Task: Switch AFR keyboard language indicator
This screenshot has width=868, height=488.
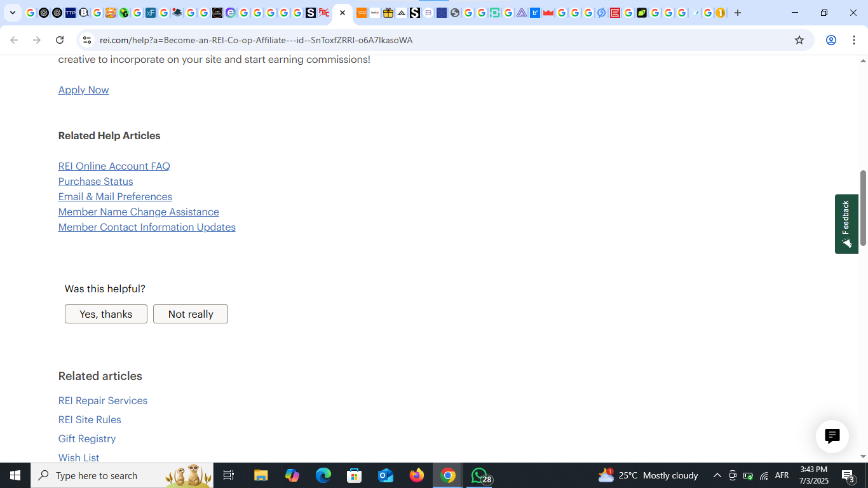Action: [782, 475]
